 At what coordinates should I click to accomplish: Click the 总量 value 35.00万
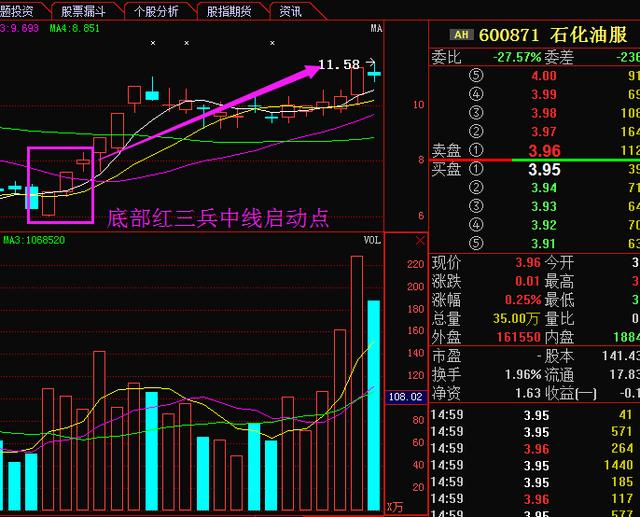pyautogui.click(x=516, y=319)
